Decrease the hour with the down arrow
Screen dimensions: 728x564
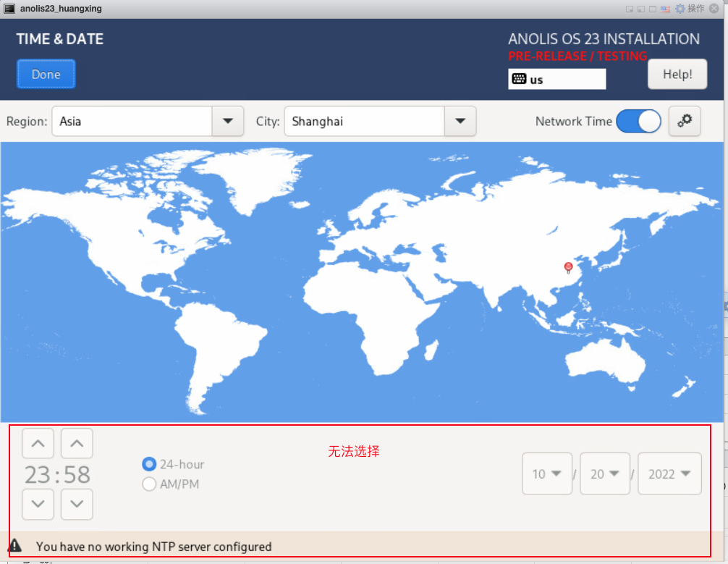coord(38,504)
